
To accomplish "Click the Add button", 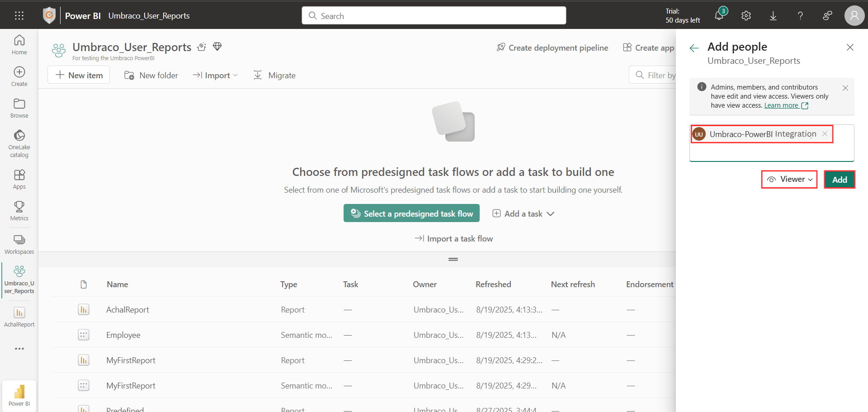I will click(x=840, y=180).
